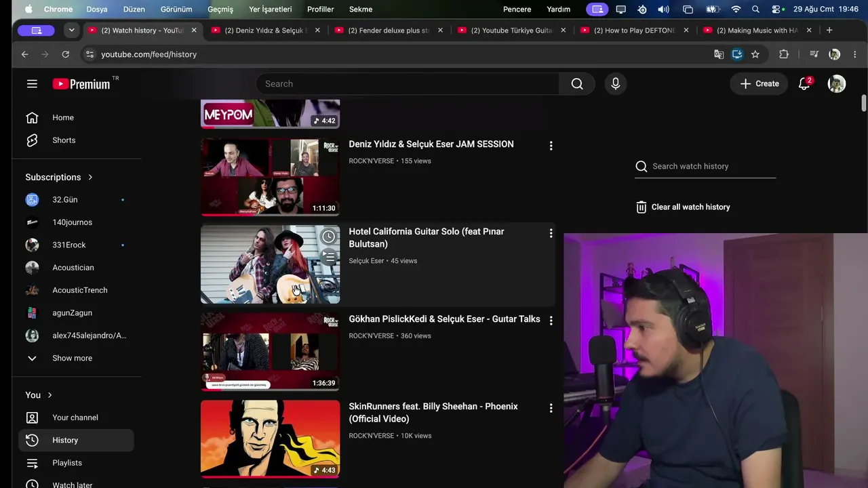
Task: Open History in sidebar
Action: pos(76,440)
